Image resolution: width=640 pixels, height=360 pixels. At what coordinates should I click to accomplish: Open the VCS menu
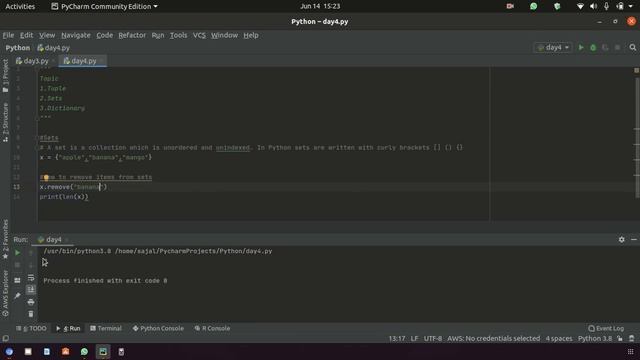[x=199, y=36]
